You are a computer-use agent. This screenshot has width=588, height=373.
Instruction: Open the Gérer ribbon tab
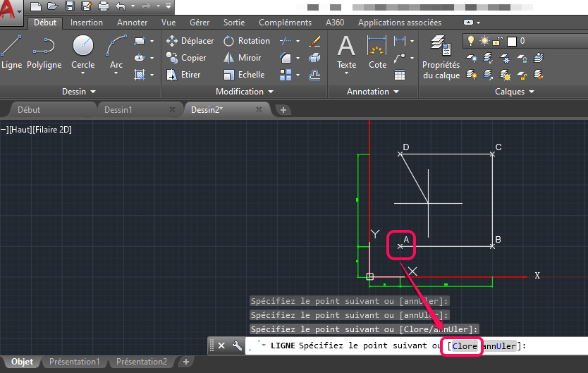pyautogui.click(x=200, y=23)
